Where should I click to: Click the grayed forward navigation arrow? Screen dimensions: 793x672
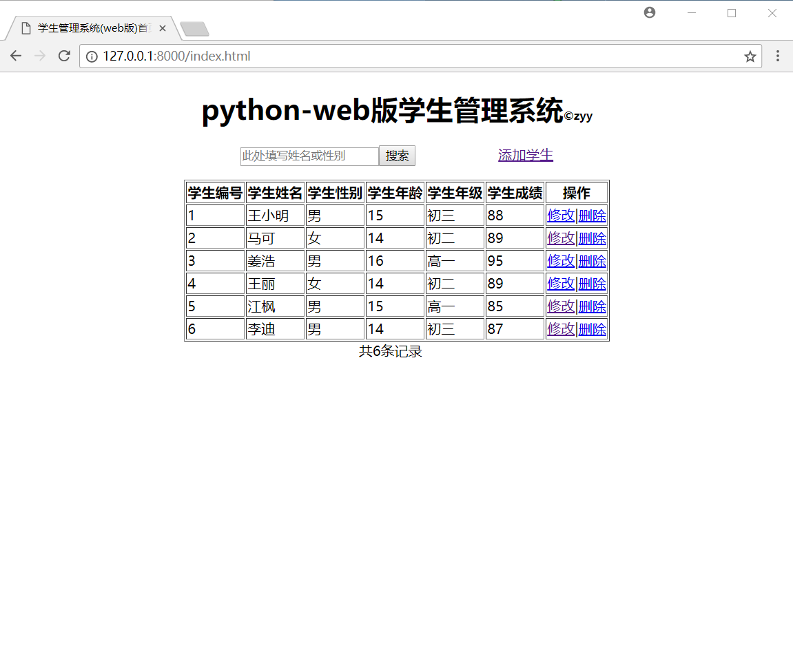click(40, 56)
